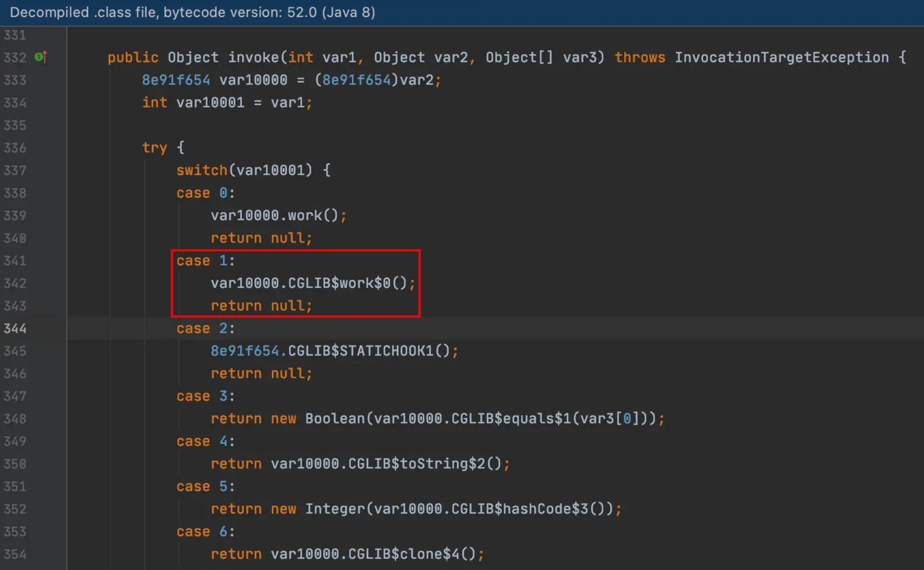Click 'var10001' in the int declaration line
The image size is (924, 570).
(211, 102)
